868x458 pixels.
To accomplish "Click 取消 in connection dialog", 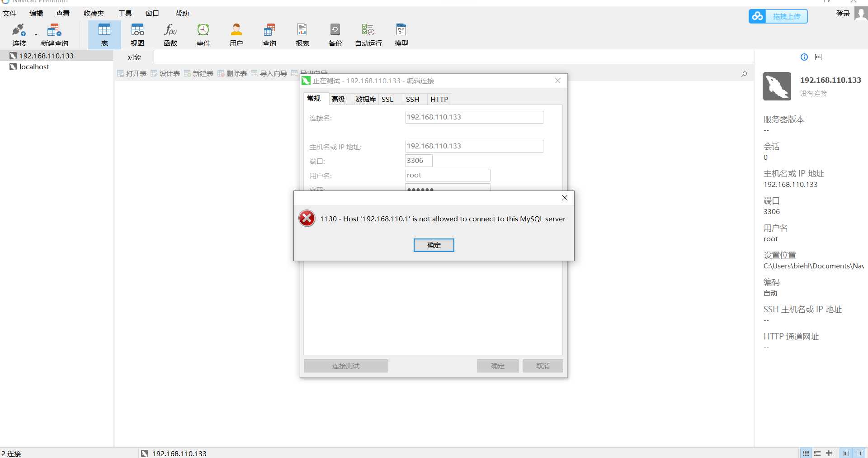I will (543, 366).
